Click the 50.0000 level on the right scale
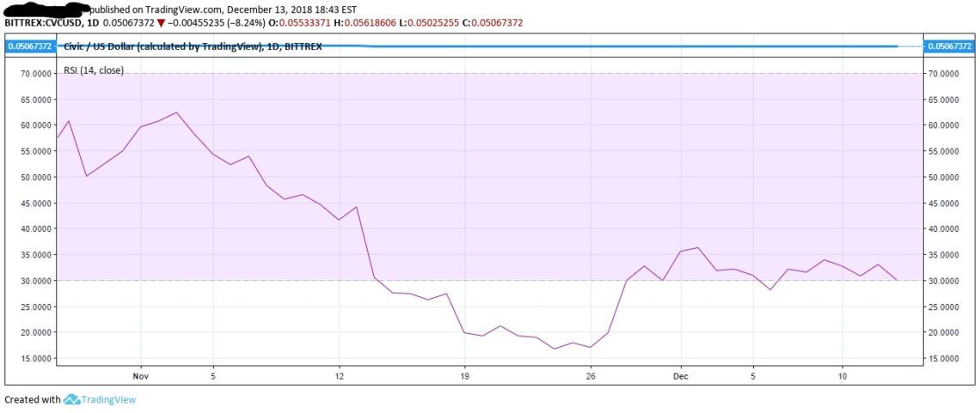The width and height of the screenshot is (980, 413). click(x=944, y=177)
